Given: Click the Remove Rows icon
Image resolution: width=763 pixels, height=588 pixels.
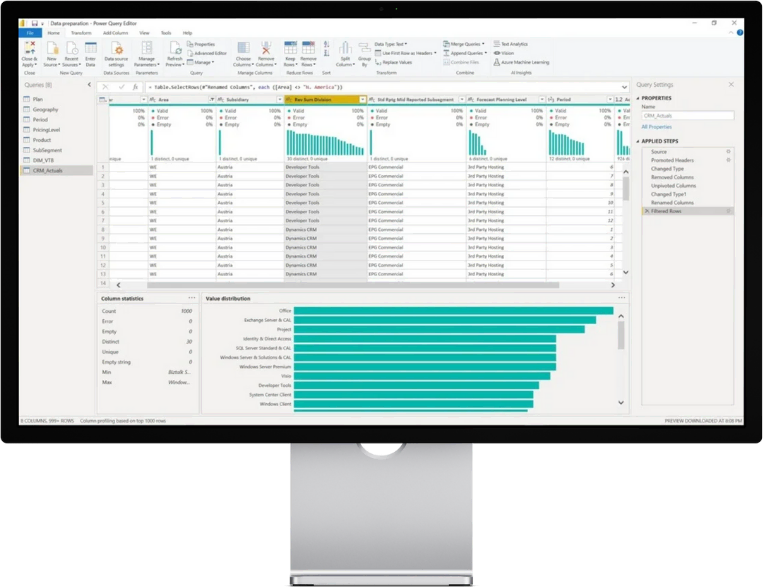Looking at the screenshot, I should point(308,48).
